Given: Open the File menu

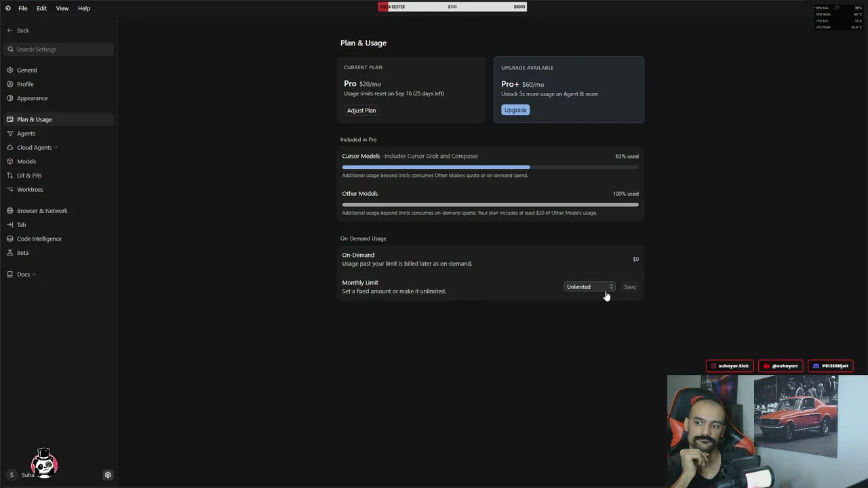Looking at the screenshot, I should pos(23,8).
